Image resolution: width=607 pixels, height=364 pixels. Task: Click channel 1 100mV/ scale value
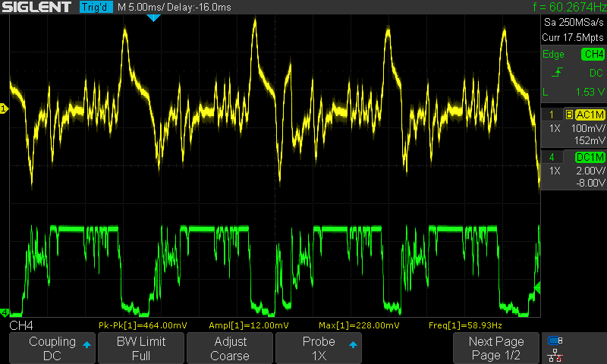tap(587, 128)
